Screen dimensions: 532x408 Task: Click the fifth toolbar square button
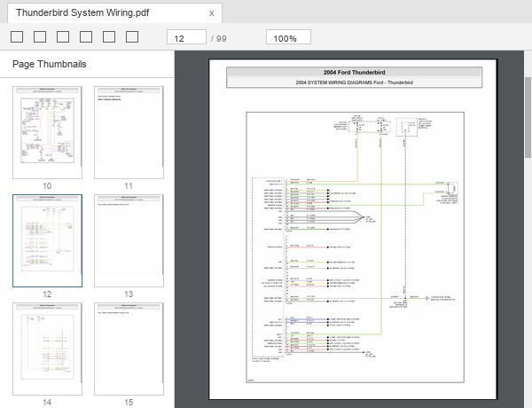tap(109, 36)
